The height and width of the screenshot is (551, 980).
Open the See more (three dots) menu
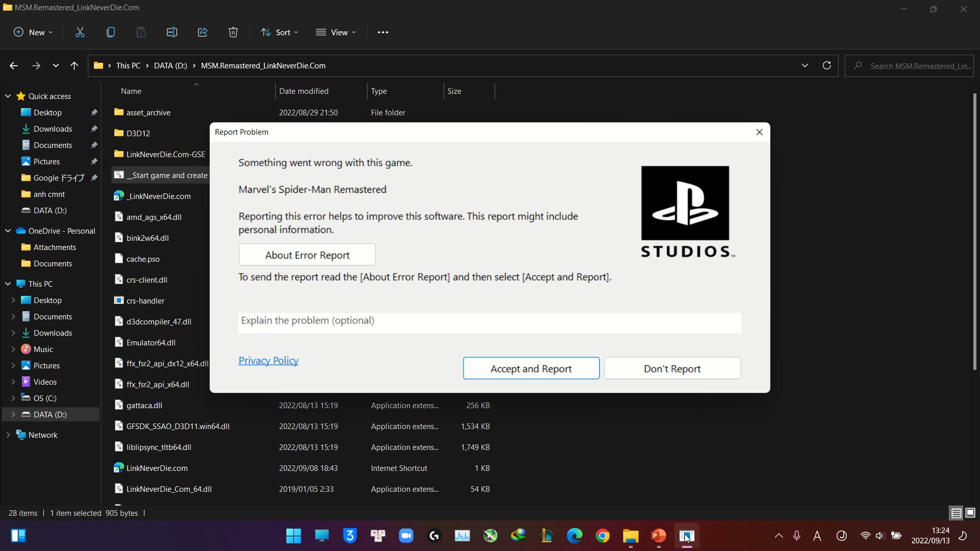pos(383,32)
